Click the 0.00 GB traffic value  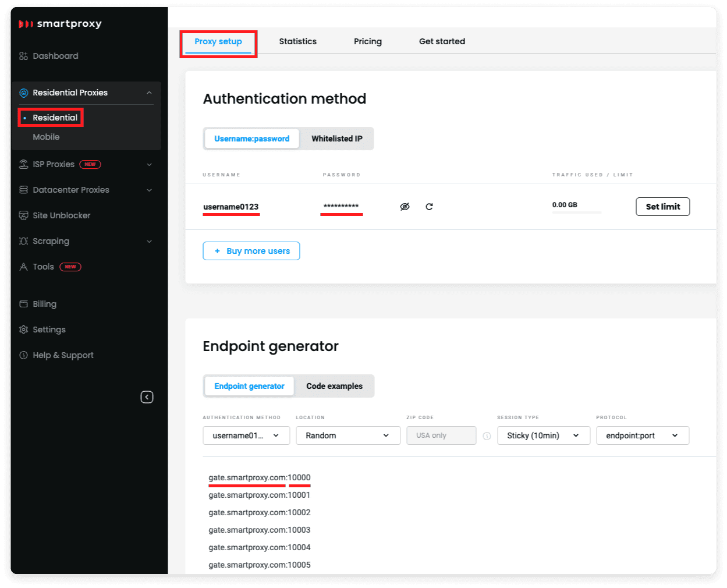point(565,205)
